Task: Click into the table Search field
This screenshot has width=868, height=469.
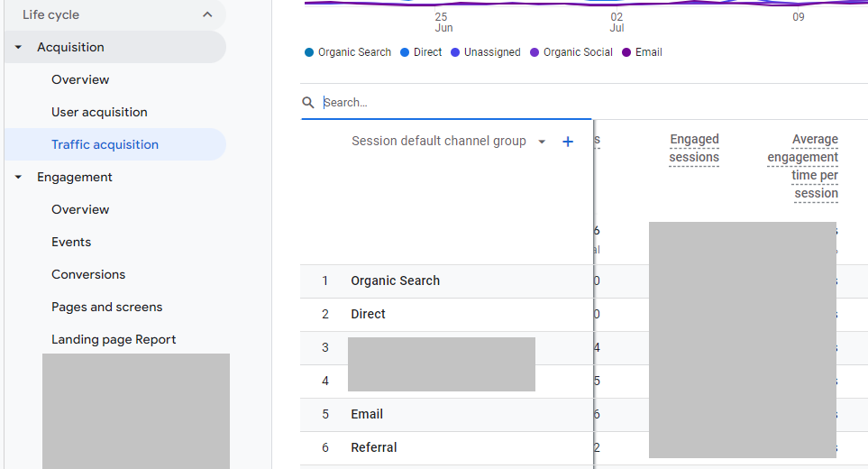Action: [x=451, y=103]
